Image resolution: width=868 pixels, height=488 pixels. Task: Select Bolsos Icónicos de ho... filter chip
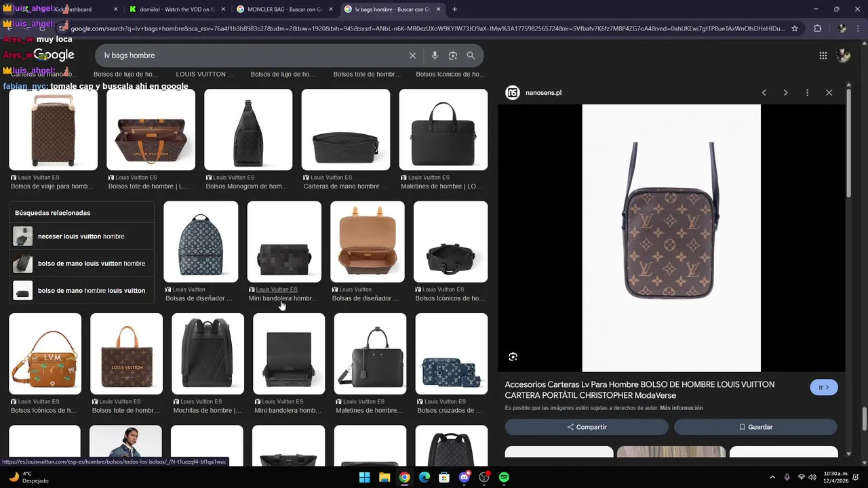pos(450,74)
